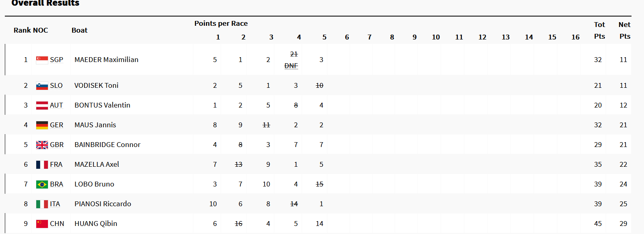The width and height of the screenshot is (644, 234).
Task: Click the Rank NOC column header
Action: click(x=31, y=30)
